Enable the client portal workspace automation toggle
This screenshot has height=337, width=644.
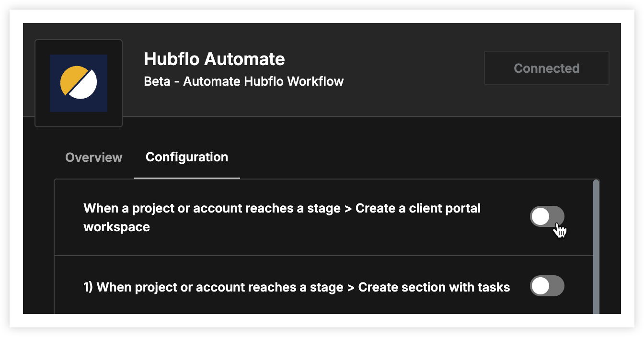pos(547,217)
